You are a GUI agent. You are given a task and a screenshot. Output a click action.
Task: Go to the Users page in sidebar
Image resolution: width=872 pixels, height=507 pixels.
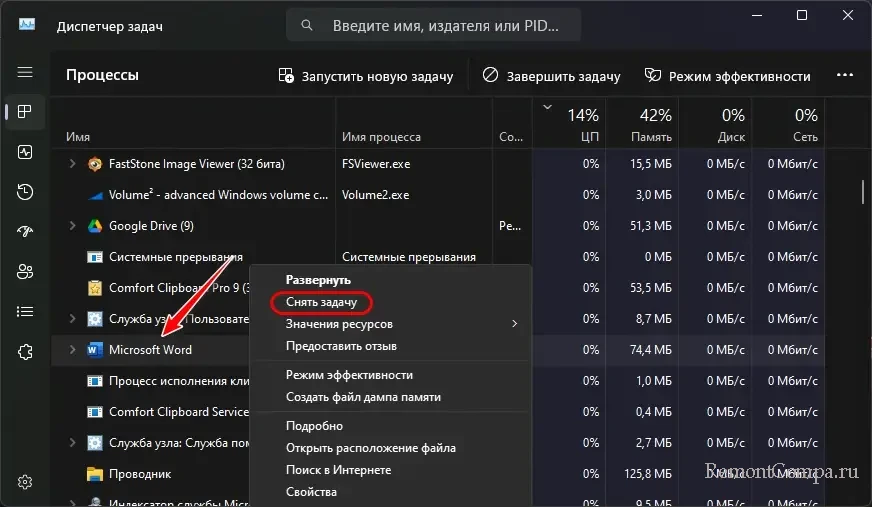click(25, 271)
